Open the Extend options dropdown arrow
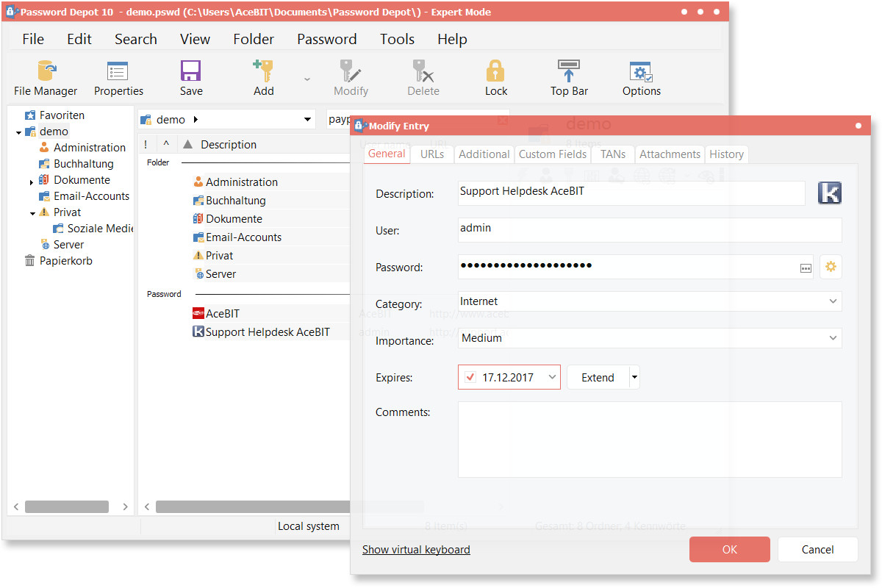This screenshot has width=882, height=588. 635,378
